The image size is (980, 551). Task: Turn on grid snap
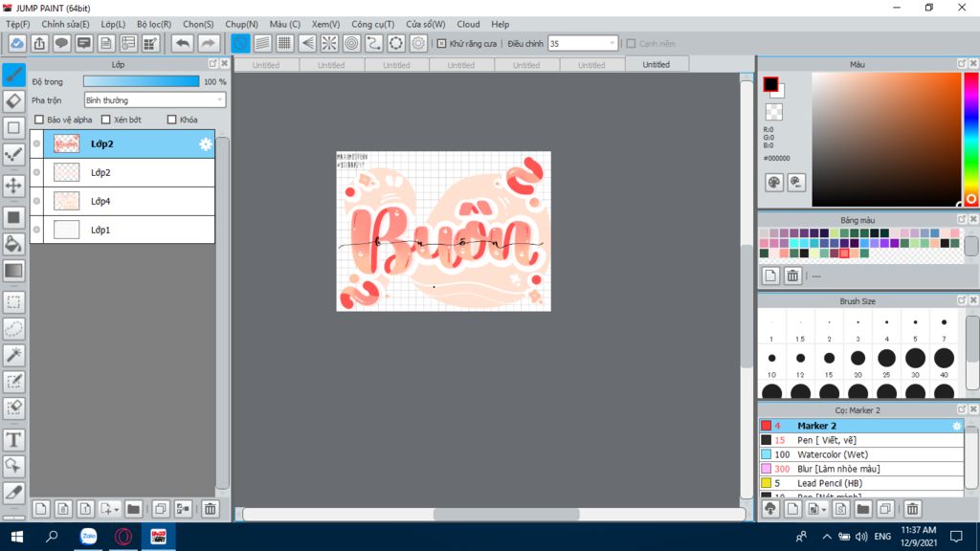[x=285, y=43]
